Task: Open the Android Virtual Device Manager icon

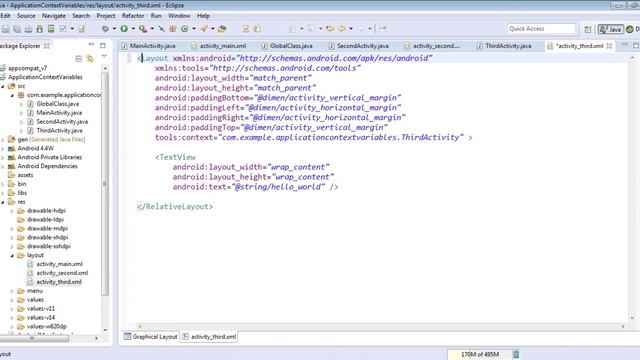Action: [x=51, y=29]
